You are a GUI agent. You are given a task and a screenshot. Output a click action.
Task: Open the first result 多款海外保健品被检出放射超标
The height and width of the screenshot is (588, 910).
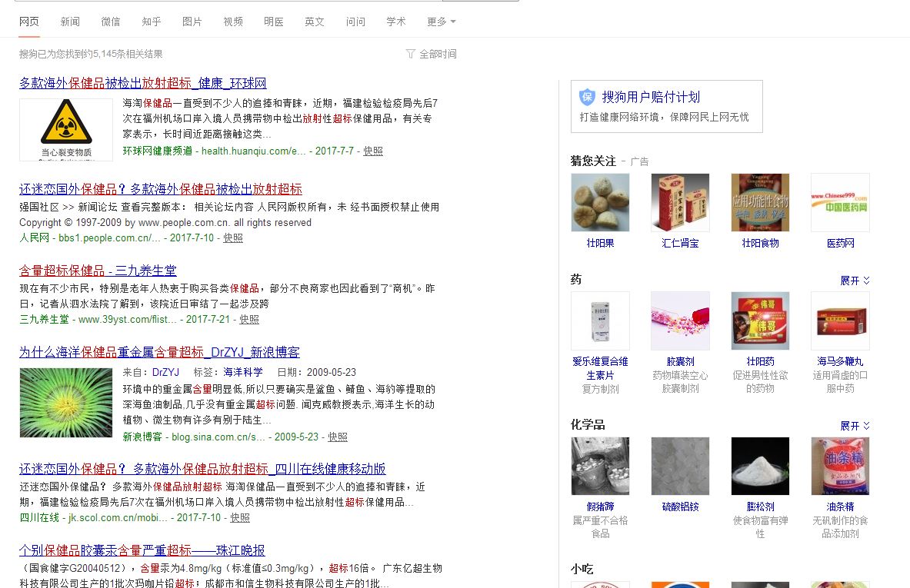click(142, 84)
